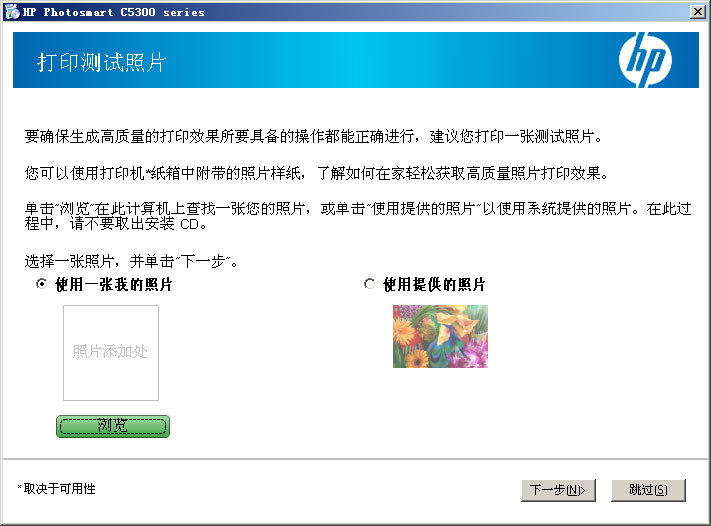Click the "选择一张照片，并单击下一步" instruction line
Image resolution: width=711 pixels, height=526 pixels.
[x=130, y=262]
